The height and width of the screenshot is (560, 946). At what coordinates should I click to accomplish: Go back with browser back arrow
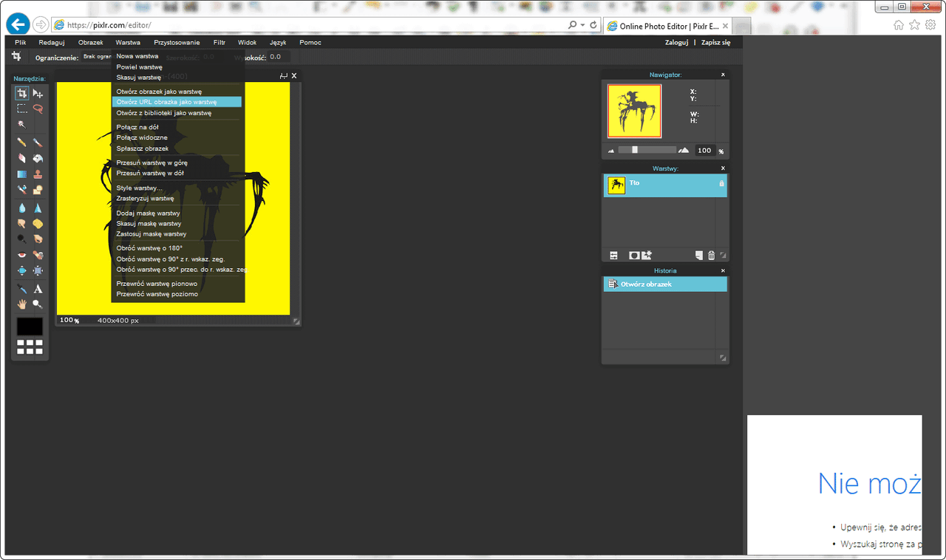(18, 24)
